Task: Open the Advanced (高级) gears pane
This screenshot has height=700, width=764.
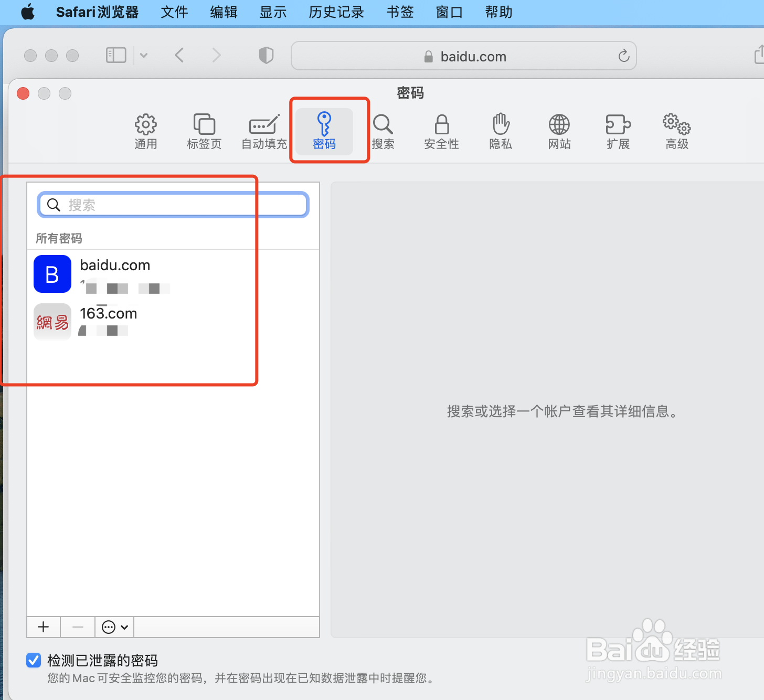Action: tap(677, 131)
